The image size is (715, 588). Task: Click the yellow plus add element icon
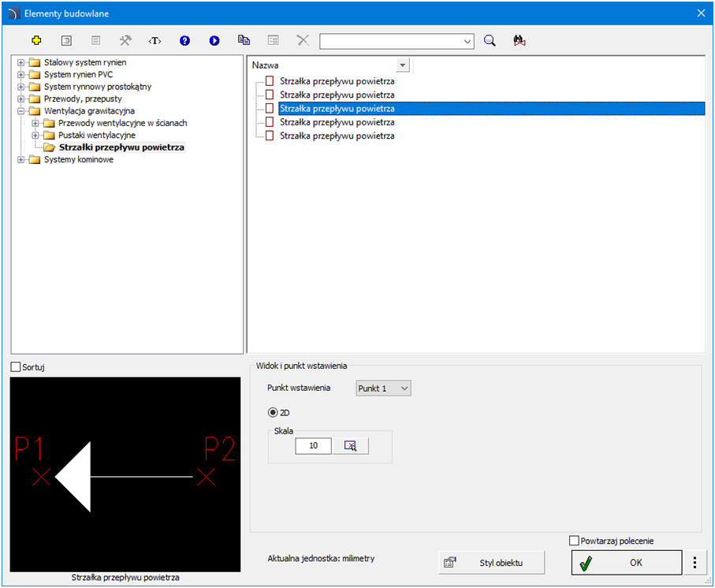click(36, 40)
